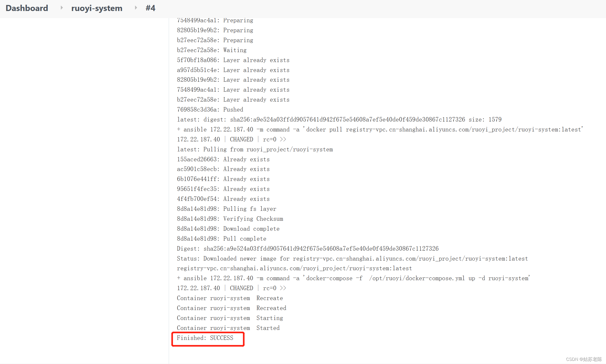Image resolution: width=606 pixels, height=364 pixels.
Task: Click 'Container ruoyi-system Recreated' line
Action: tap(232, 308)
